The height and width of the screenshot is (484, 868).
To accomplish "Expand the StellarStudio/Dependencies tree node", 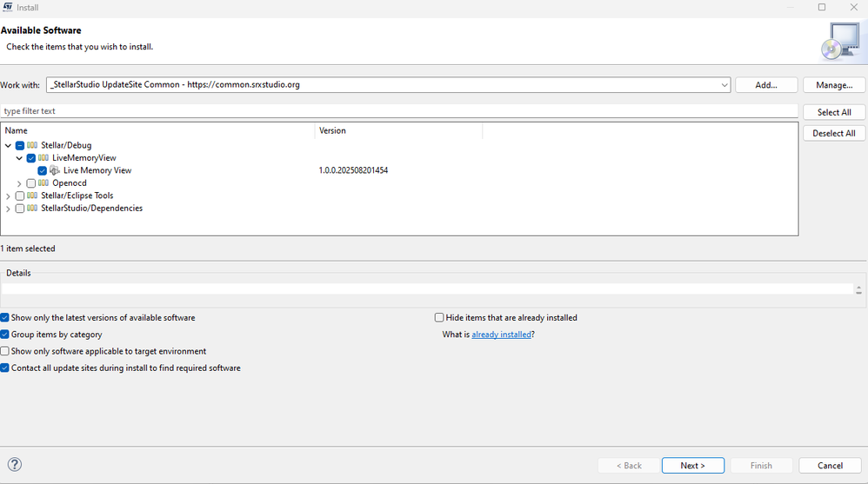I will point(9,209).
